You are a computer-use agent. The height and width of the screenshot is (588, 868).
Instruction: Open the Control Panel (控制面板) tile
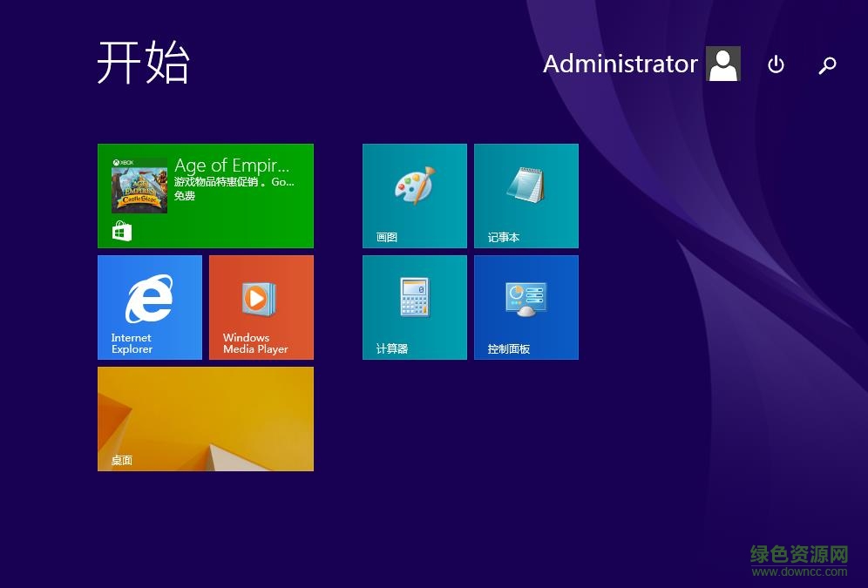tap(526, 307)
